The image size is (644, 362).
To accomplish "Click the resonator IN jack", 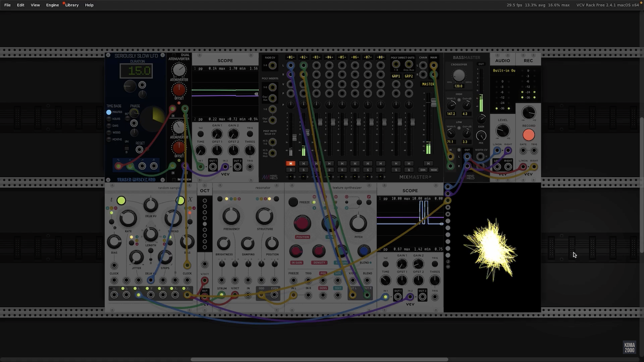I will [x=248, y=295].
